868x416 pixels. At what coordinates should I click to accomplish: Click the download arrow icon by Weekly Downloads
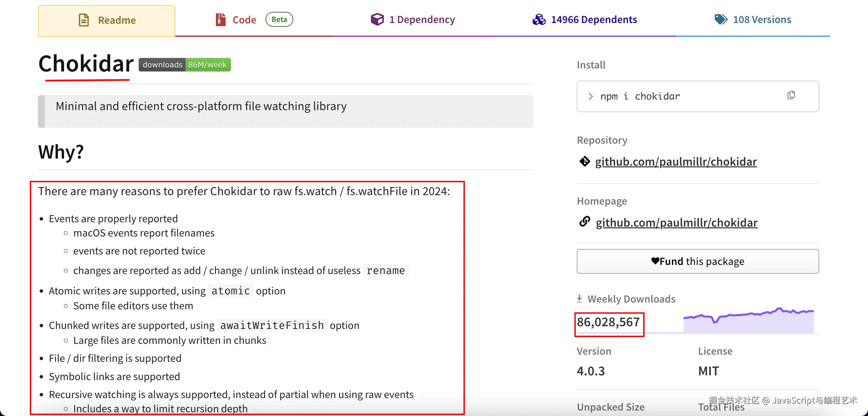point(579,299)
